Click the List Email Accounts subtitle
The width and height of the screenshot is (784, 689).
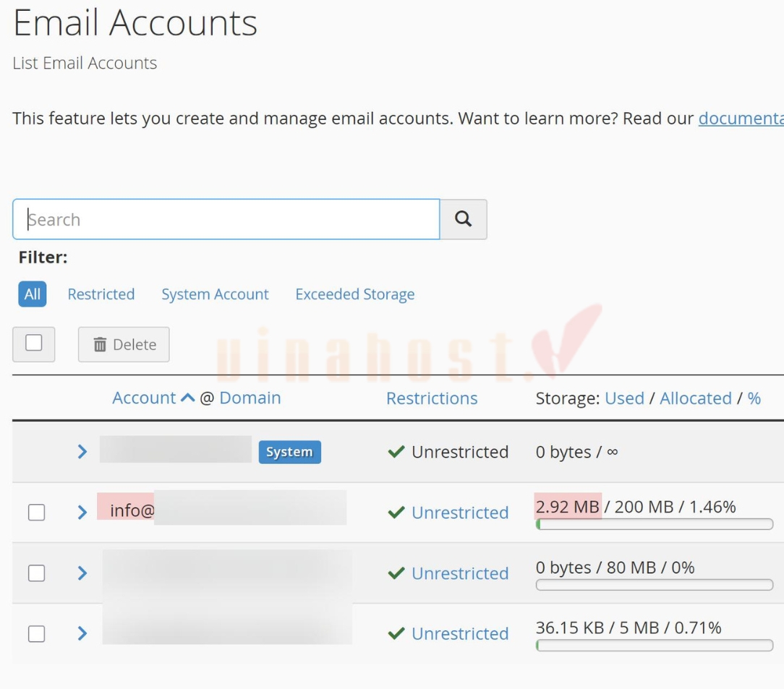coord(85,63)
